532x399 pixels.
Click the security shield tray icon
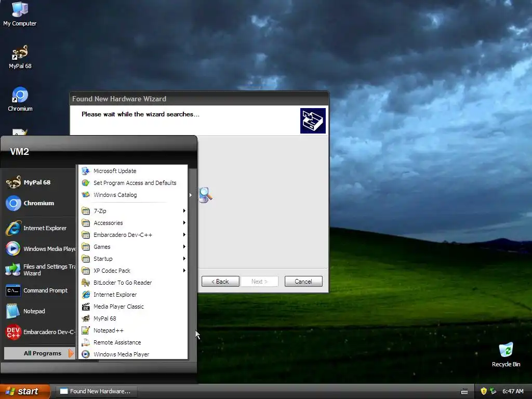click(x=484, y=391)
